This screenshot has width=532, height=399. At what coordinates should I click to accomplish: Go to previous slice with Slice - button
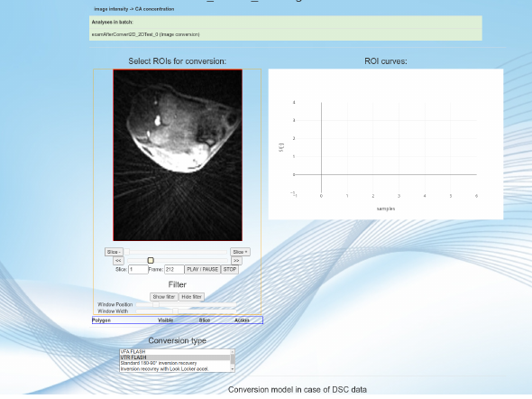114,252
